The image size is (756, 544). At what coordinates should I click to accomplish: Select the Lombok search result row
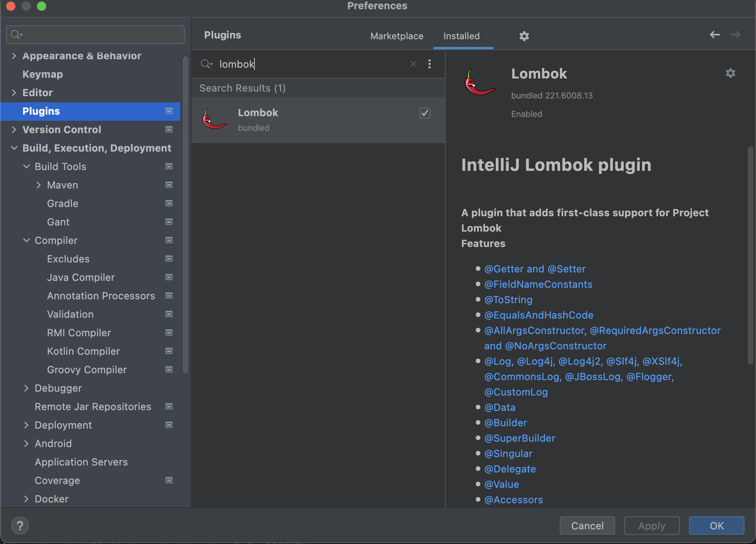[318, 120]
